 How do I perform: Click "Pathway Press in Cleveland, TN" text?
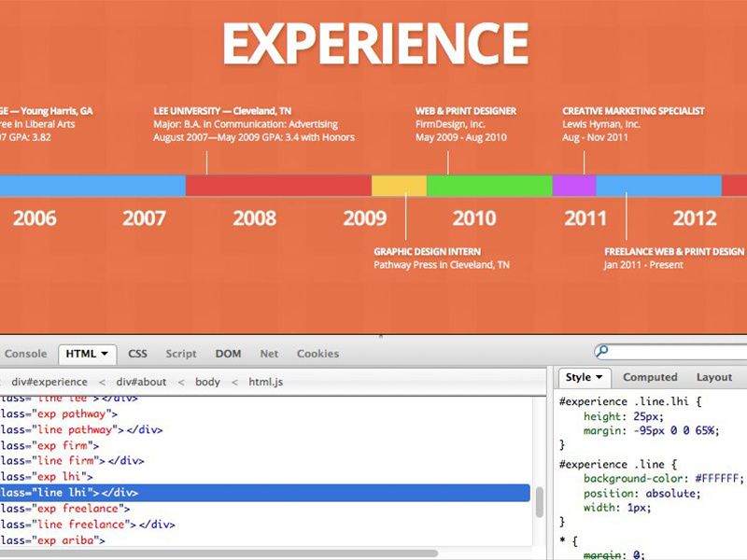[442, 265]
